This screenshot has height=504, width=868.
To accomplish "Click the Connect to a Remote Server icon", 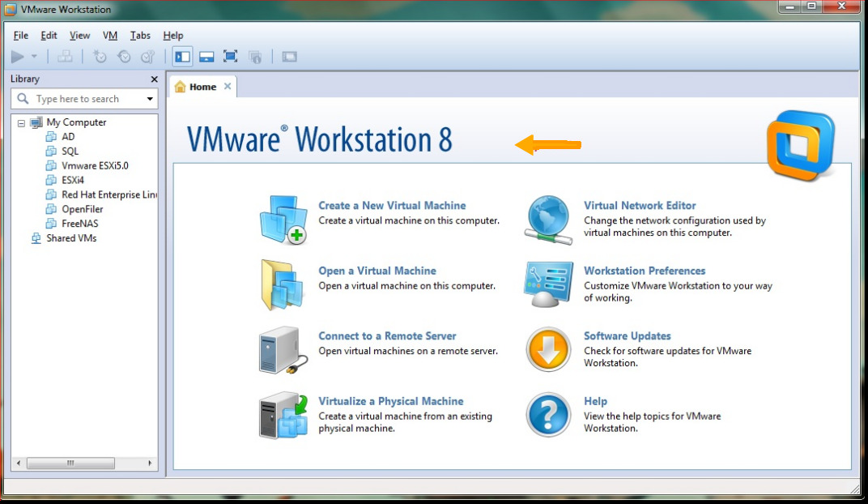I will pyautogui.click(x=283, y=350).
